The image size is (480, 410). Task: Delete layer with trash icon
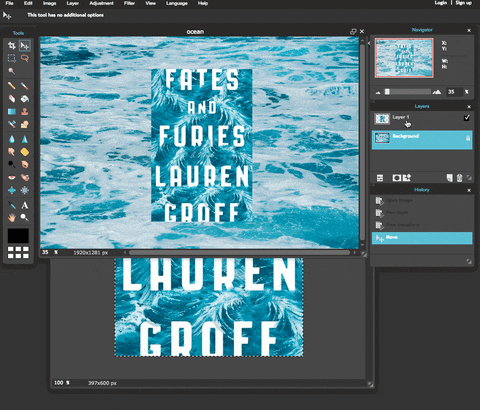pos(459,178)
